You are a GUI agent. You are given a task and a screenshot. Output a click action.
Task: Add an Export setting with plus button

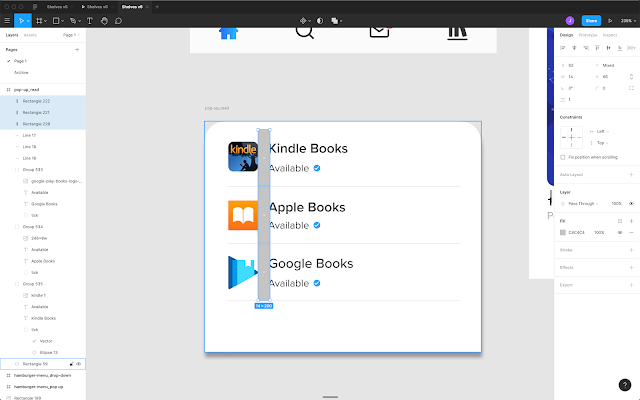click(x=631, y=285)
